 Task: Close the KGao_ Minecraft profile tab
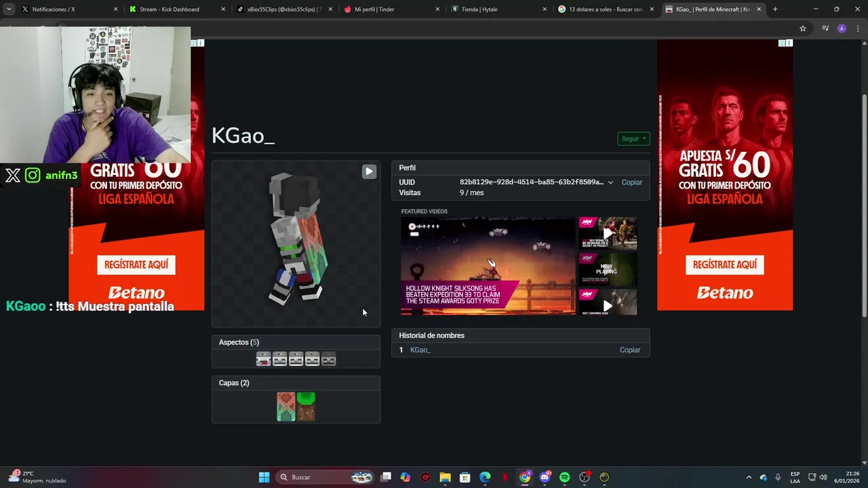pyautogui.click(x=759, y=9)
